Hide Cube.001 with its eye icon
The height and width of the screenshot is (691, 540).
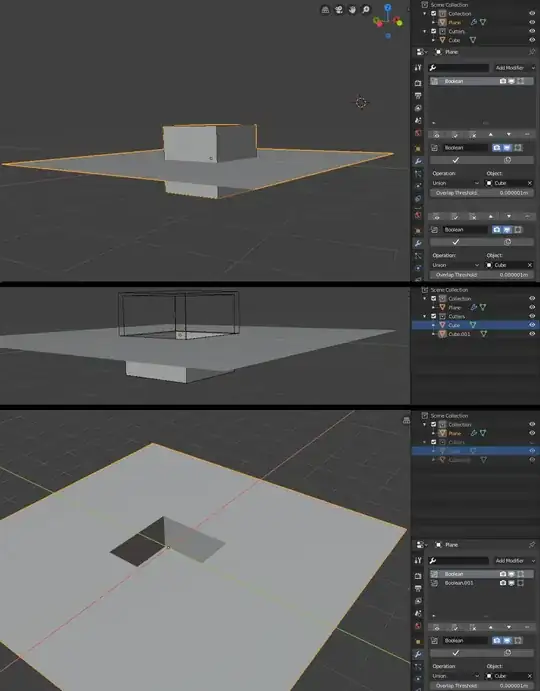[532, 334]
